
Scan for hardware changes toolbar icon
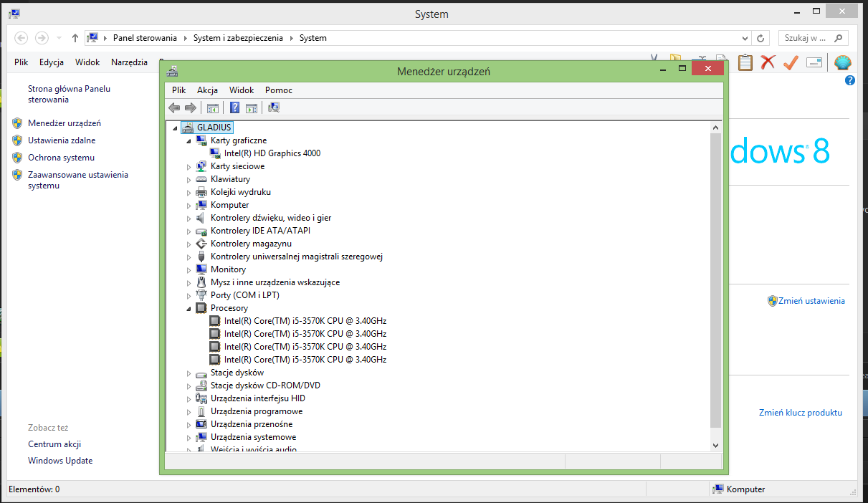tap(274, 107)
